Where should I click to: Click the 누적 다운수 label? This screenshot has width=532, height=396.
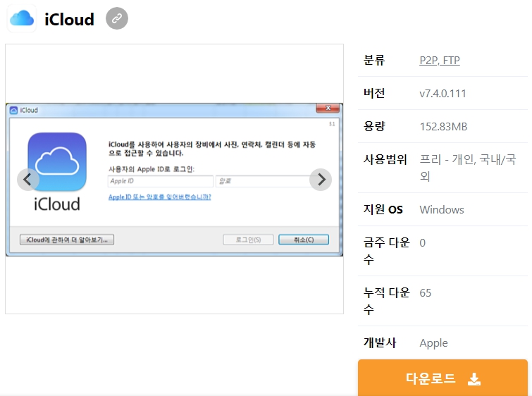point(386,301)
